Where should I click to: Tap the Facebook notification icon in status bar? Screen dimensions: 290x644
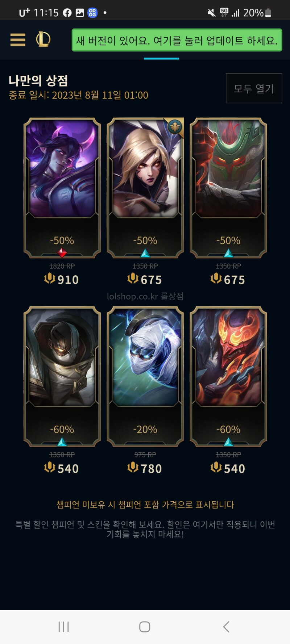[67, 13]
